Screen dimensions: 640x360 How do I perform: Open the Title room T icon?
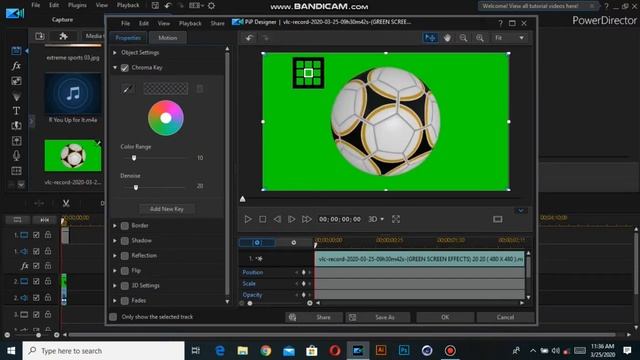[16, 111]
